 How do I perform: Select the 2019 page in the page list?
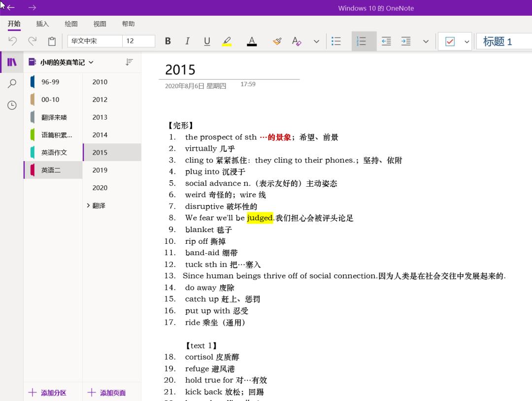click(100, 170)
